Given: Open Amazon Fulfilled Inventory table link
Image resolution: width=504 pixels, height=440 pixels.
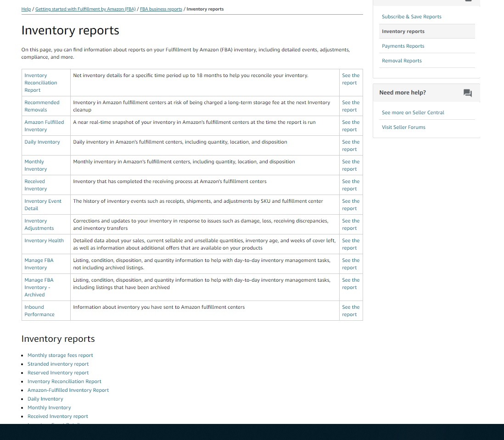Looking at the screenshot, I should (x=44, y=126).
